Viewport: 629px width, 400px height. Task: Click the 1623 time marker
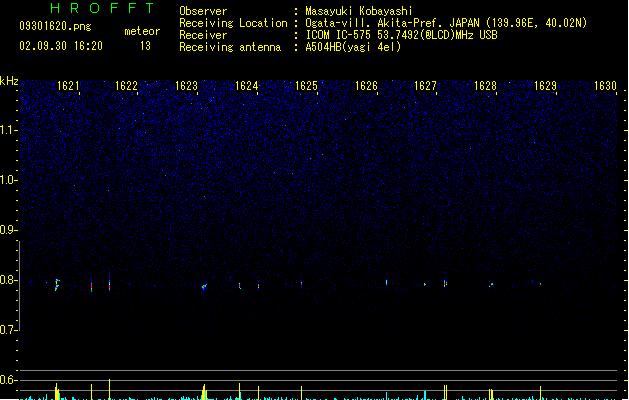tap(187, 86)
